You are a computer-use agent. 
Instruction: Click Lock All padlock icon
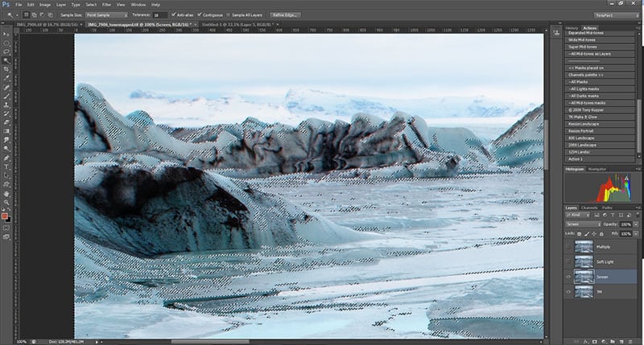[601, 234]
